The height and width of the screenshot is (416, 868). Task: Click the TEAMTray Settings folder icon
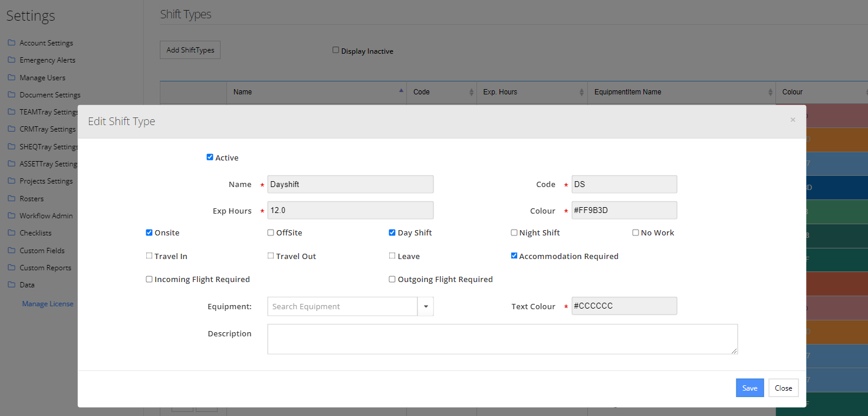[x=11, y=112]
